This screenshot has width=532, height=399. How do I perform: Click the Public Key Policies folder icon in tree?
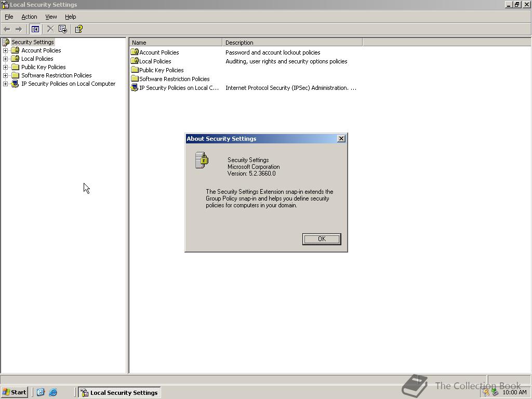coord(15,67)
